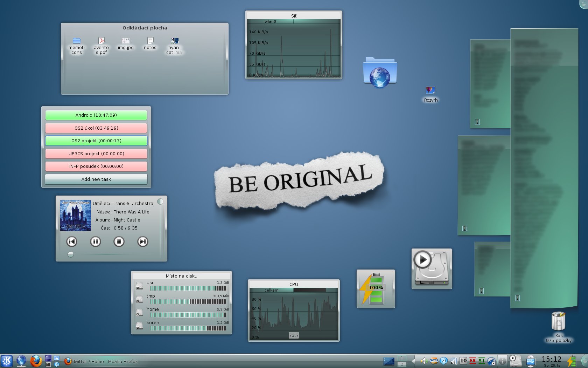Open the battery status panel popup
Viewport: 588px width, 368px height.
point(571,361)
